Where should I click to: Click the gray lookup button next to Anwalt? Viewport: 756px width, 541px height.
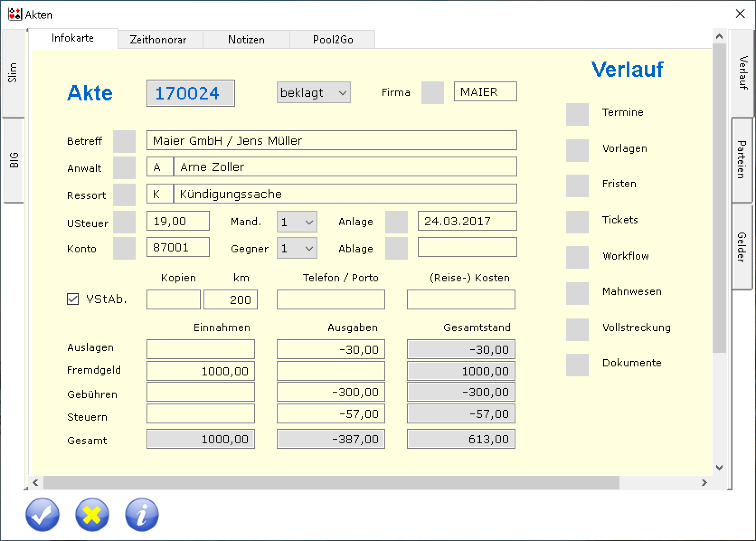coord(124,168)
